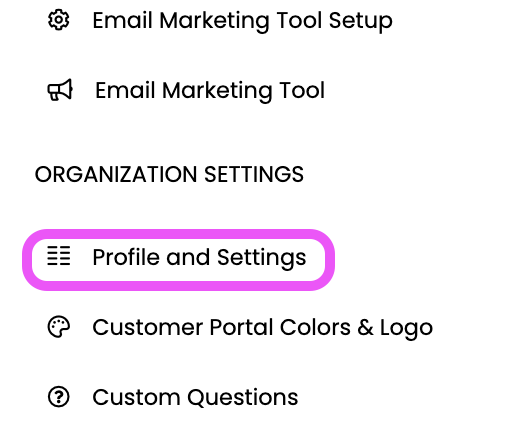This screenshot has width=518, height=446.
Task: Click the ORGANIZATION SETTINGS section header
Action: (169, 174)
